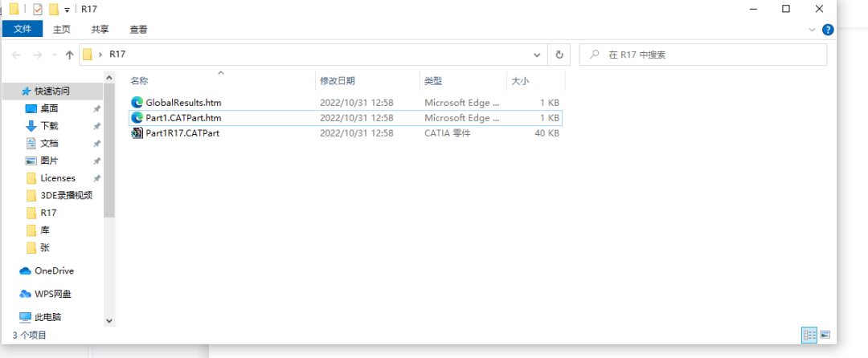Click navigation pane scrollbar down arrow
Screen dimensions: 868x358
[109, 320]
